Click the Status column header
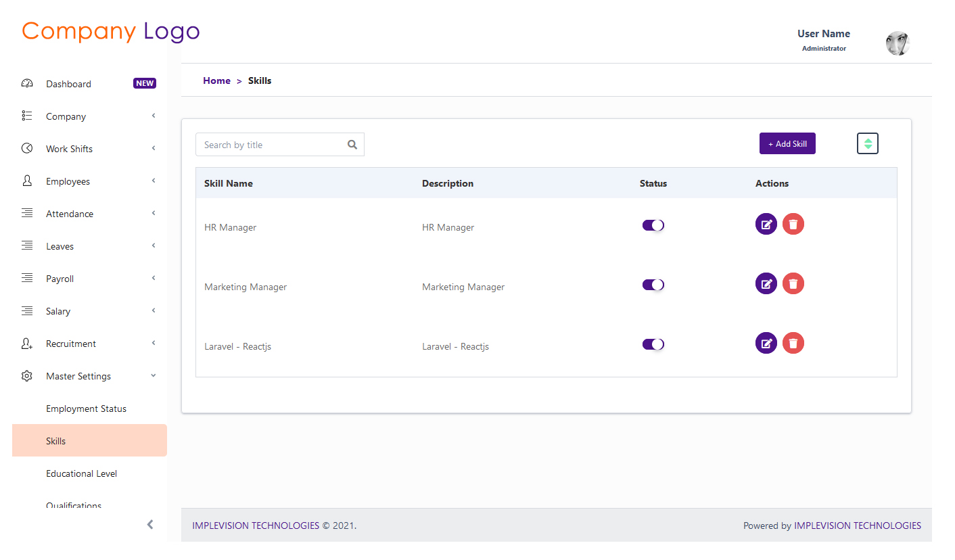The height and width of the screenshot is (560, 955). (653, 183)
